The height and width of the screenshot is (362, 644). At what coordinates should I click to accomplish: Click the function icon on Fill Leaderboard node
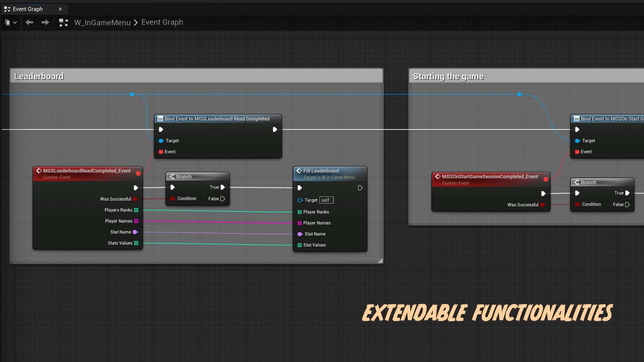(299, 171)
